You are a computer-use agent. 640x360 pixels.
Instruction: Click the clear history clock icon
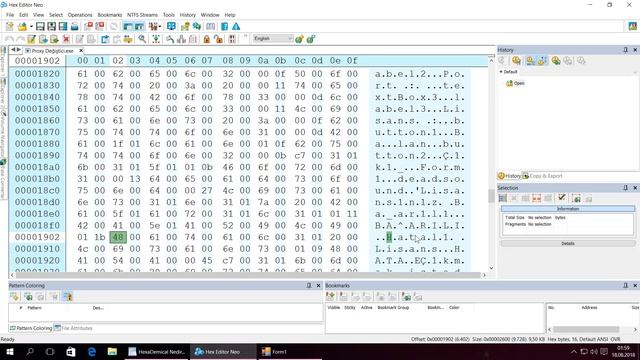click(517, 61)
